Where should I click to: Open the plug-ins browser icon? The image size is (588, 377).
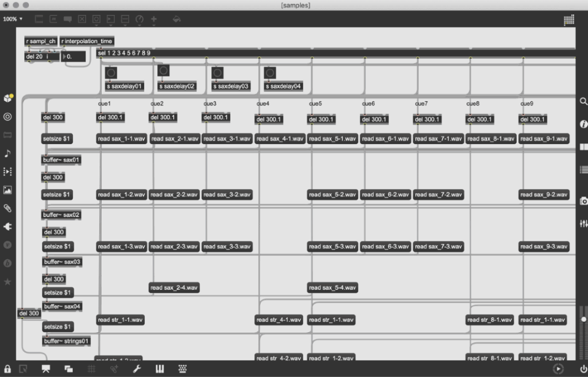click(8, 227)
